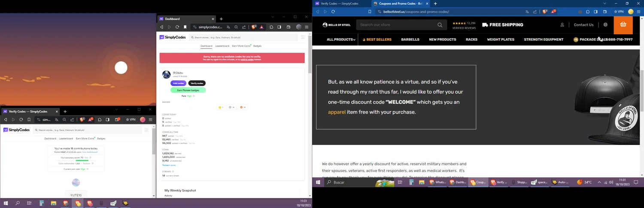
Task: Toggle the sidebar panel in the bellsofsteel window
Action: click(x=595, y=12)
